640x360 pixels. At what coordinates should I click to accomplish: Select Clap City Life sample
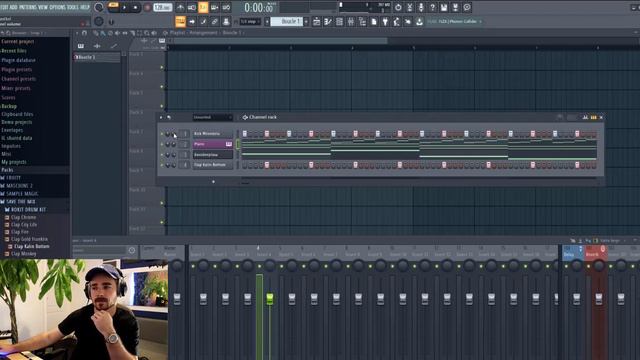click(24, 224)
